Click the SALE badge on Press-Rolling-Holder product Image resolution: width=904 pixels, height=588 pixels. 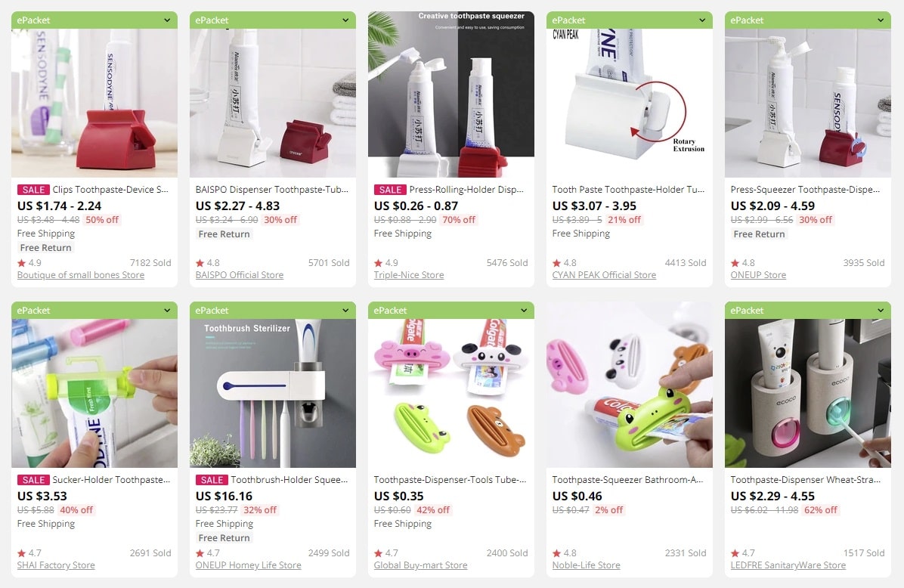click(390, 190)
